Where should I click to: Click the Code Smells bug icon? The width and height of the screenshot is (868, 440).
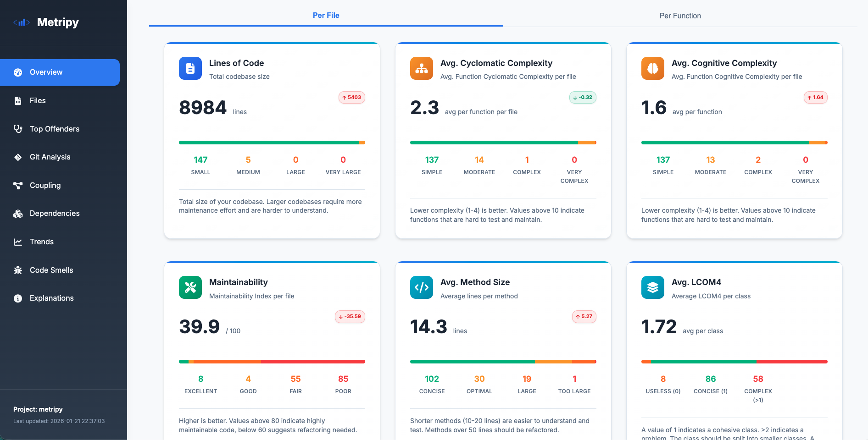tap(18, 270)
